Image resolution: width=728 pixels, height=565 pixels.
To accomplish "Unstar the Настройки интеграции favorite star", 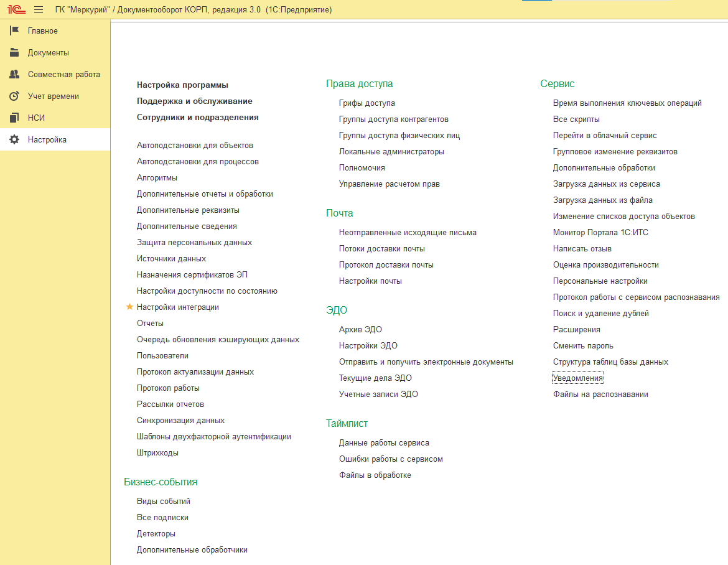I will 129,307.
